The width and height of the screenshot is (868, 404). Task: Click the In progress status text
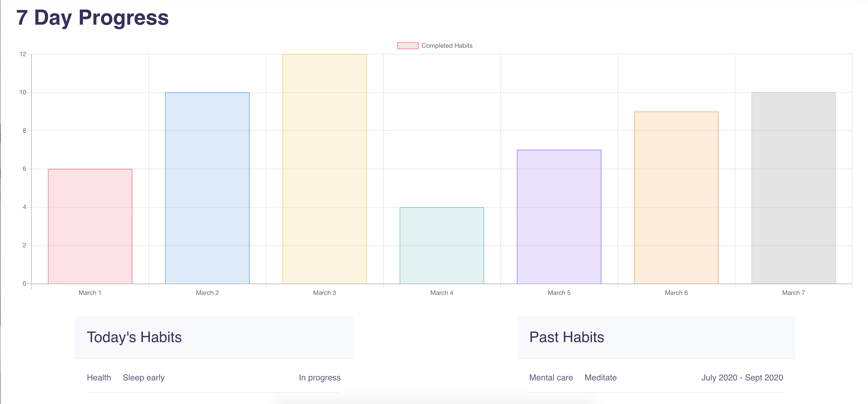pyautogui.click(x=319, y=378)
